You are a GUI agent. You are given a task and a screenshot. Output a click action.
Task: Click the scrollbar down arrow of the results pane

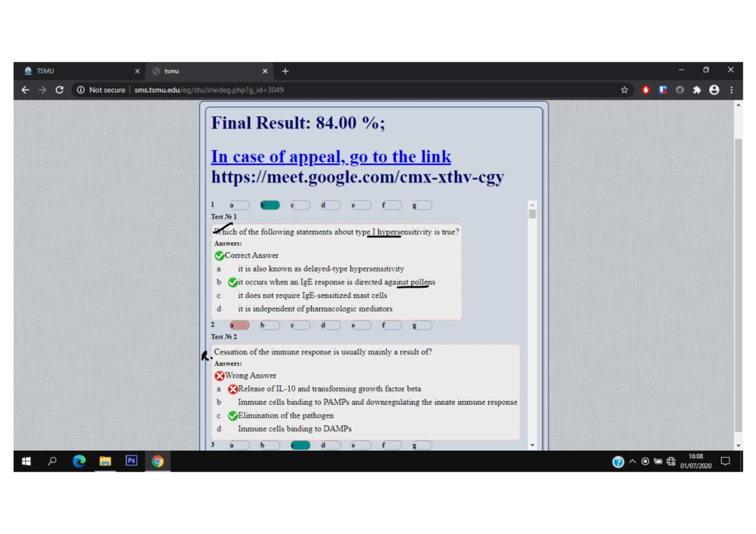coord(532,444)
